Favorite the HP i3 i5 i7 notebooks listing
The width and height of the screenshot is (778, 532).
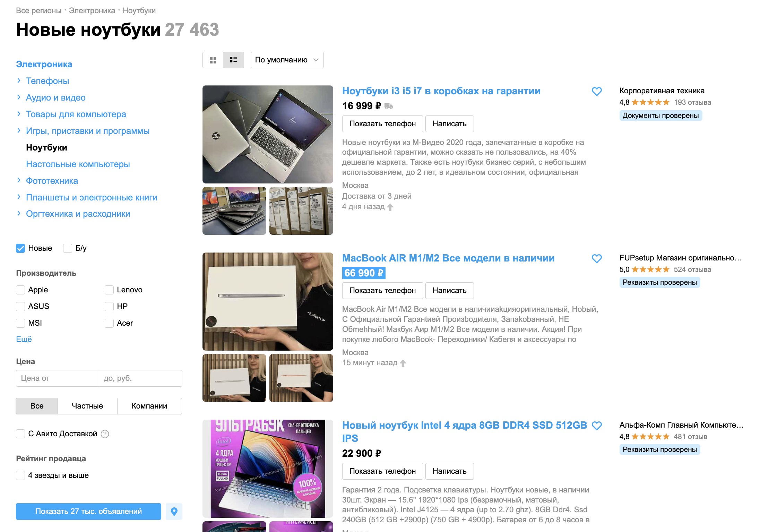point(597,92)
